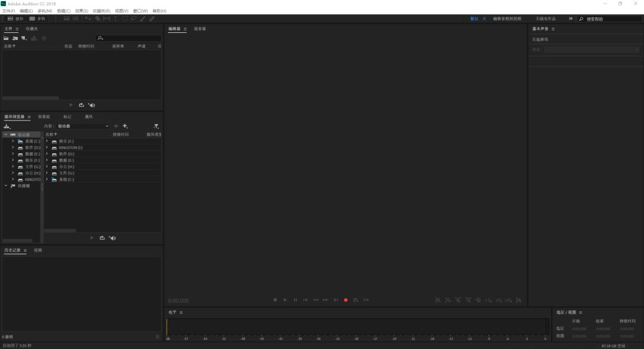The image size is (644, 349).
Task: Open the 内容 驱动器 dropdown
Action: click(x=83, y=126)
